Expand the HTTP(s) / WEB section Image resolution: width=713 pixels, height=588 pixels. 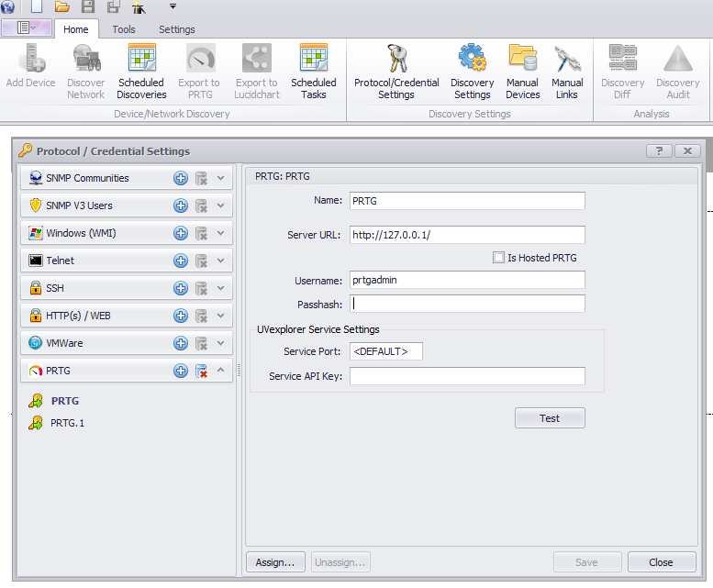(x=220, y=316)
